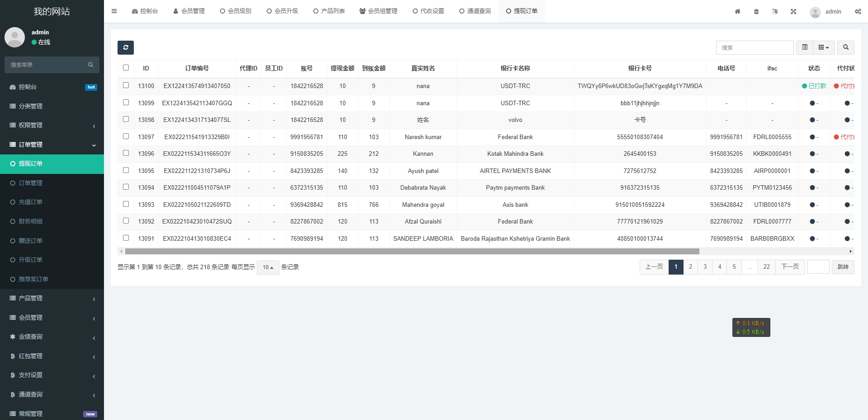Click the refresh table button
The image size is (868, 420).
126,47
